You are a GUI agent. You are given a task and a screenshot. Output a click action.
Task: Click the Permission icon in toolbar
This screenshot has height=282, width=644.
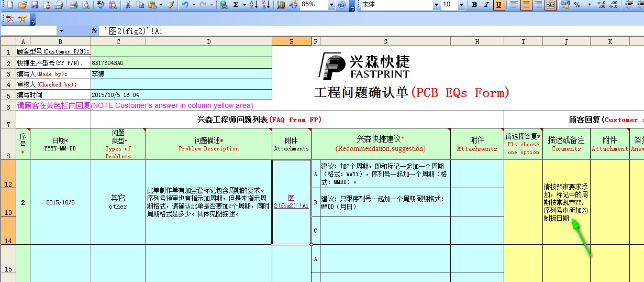[47, 5]
